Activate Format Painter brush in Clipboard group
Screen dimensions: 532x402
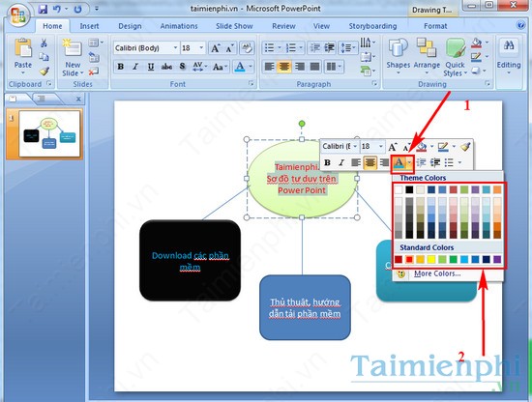(x=44, y=72)
